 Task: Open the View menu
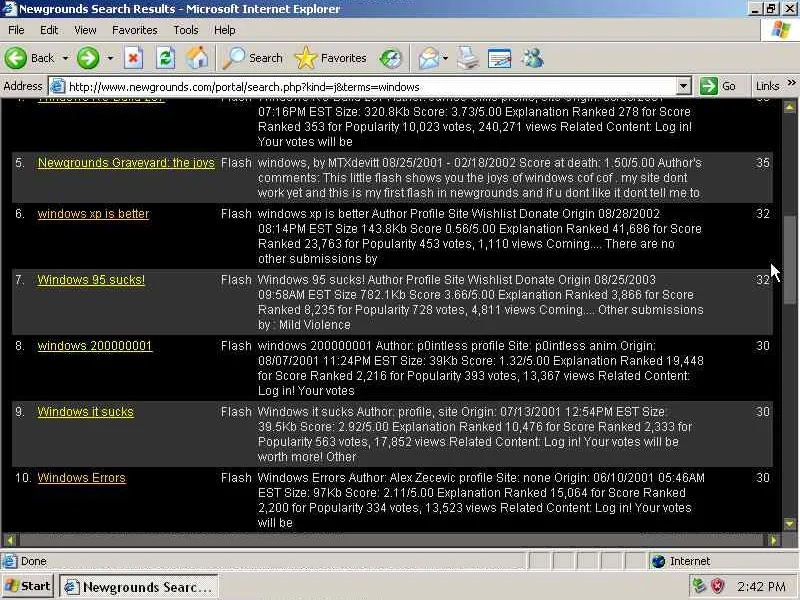point(85,30)
